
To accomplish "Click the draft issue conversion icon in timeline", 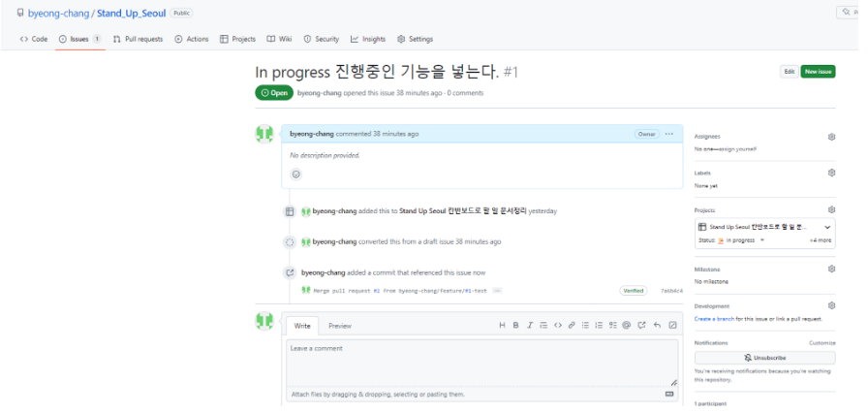I will click(289, 242).
